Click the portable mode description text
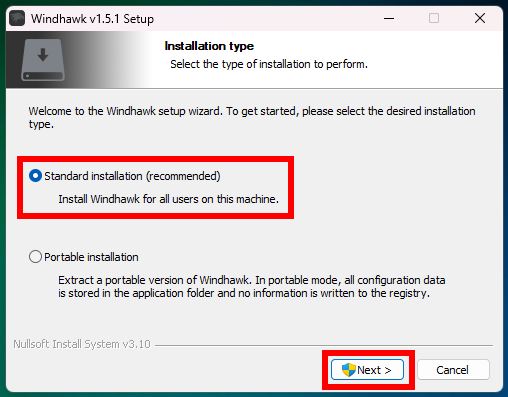 (252, 287)
